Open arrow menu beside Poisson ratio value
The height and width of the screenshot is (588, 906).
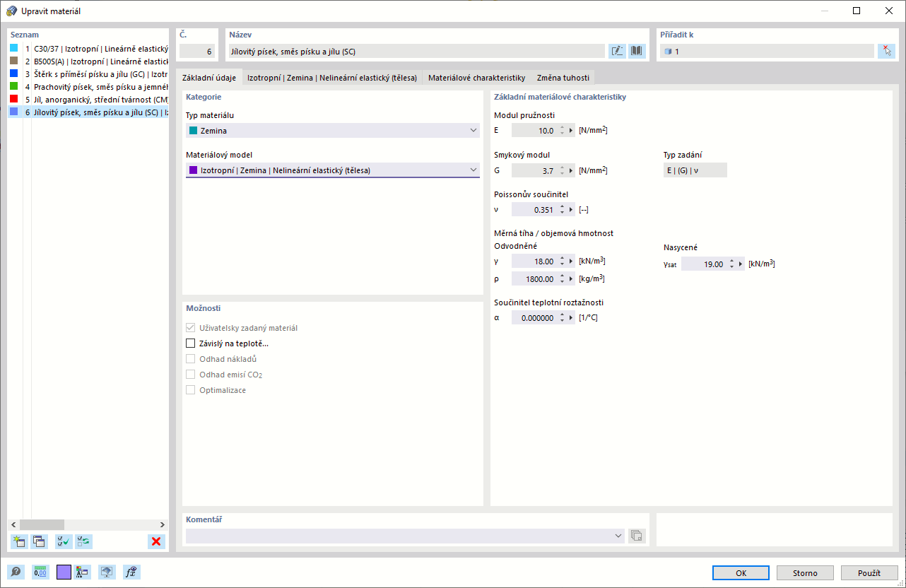[x=571, y=209]
